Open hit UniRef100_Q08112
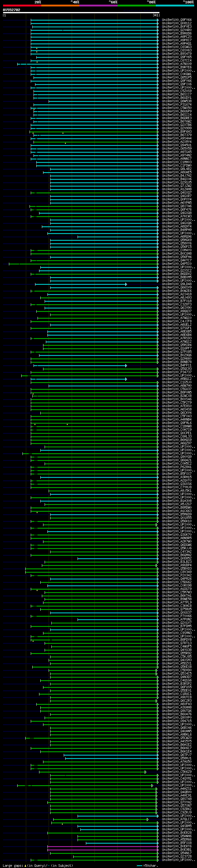Viewport: 197px width, 868px height. (176, 23)
